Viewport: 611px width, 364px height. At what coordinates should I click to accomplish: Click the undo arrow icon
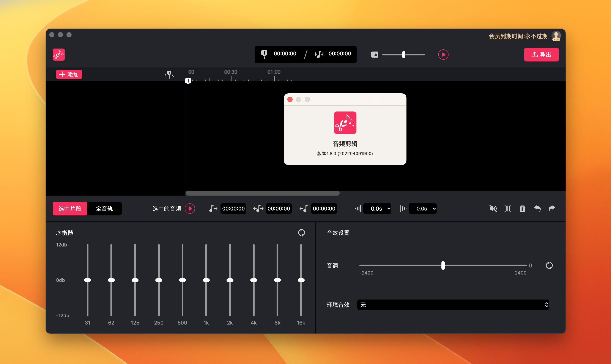pos(537,209)
